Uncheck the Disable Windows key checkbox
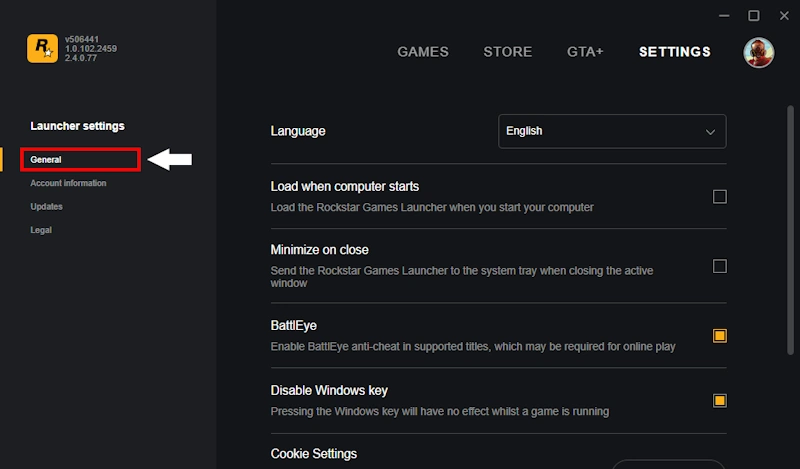Screen dimensions: 800x469 pos(719,401)
